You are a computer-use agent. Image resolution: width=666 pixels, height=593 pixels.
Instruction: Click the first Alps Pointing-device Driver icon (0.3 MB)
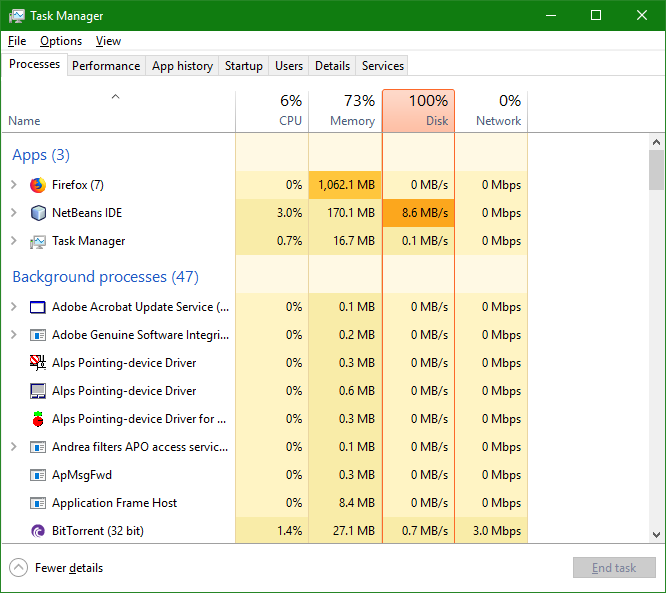click(38, 363)
